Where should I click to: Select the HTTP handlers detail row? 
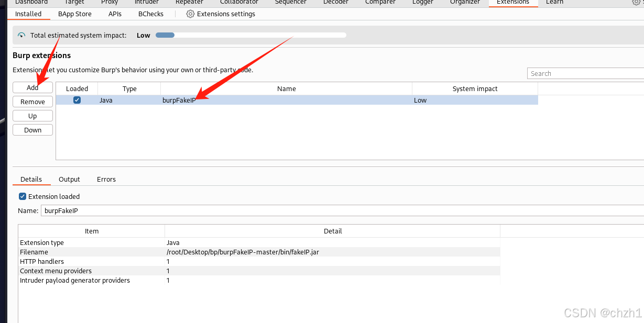point(259,261)
